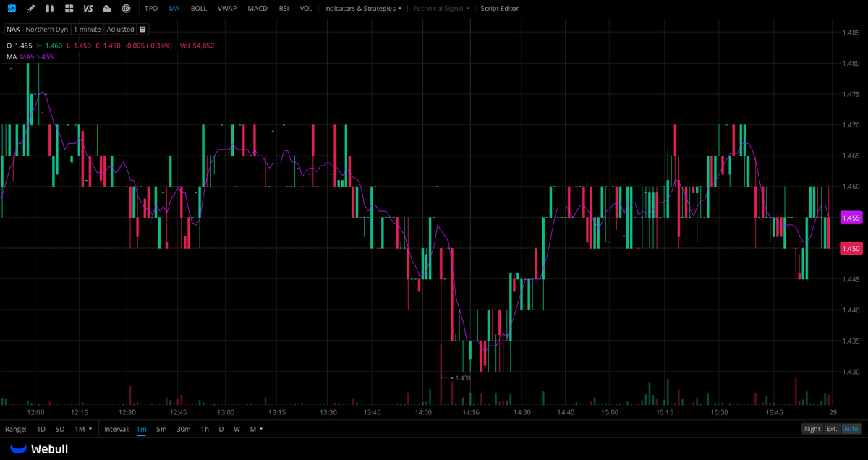Click the candlestick style icon
Image resolution: width=868 pixels, height=460 pixels.
49,9
